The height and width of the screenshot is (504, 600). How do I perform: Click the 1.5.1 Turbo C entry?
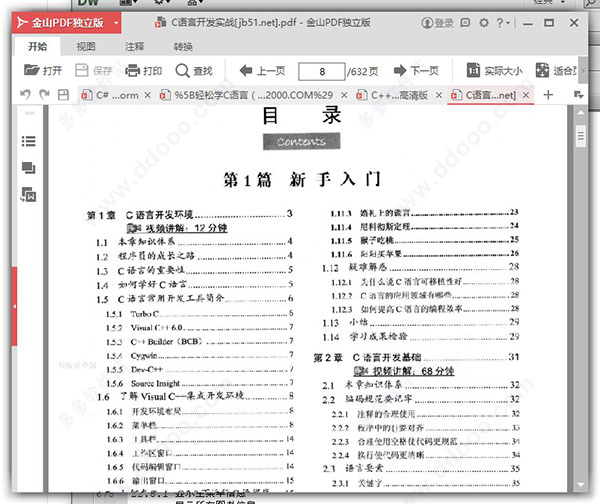[200, 314]
